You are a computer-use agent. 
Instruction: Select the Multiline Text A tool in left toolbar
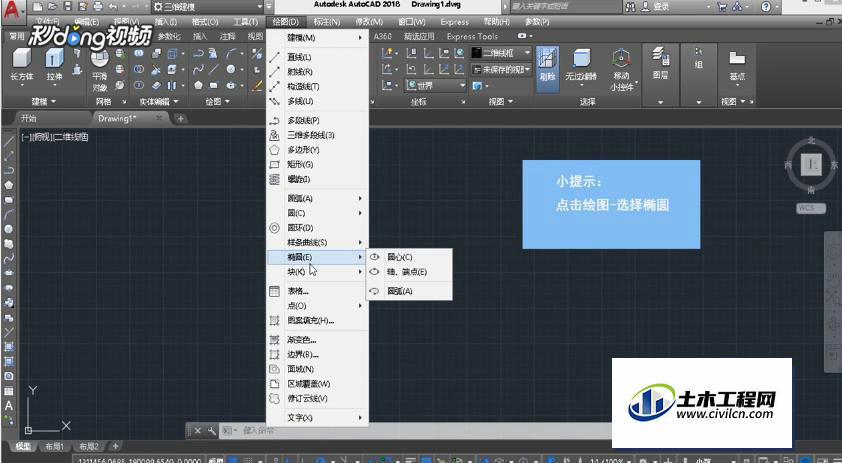[x=9, y=406]
